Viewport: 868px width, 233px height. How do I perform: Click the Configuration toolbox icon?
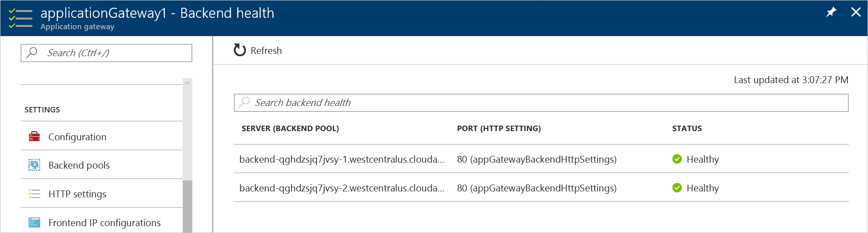point(34,137)
